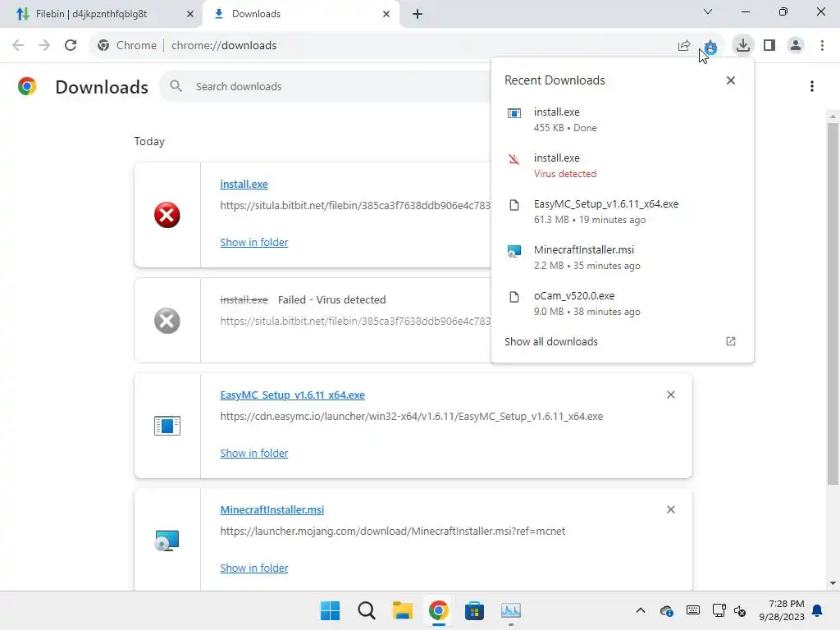Close the Recent Downloads popup

point(731,80)
